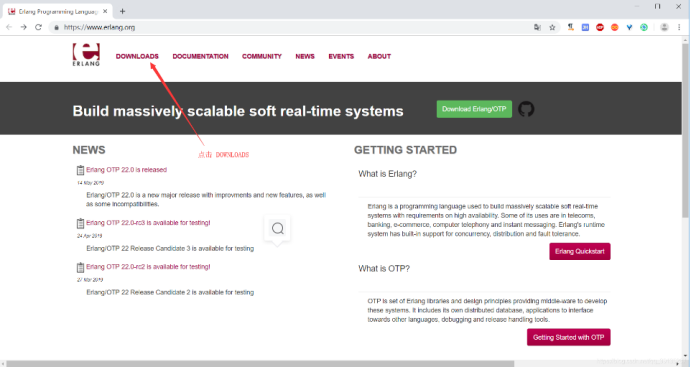Open the EVENTS menu item
This screenshot has height=368, width=692.
[341, 56]
